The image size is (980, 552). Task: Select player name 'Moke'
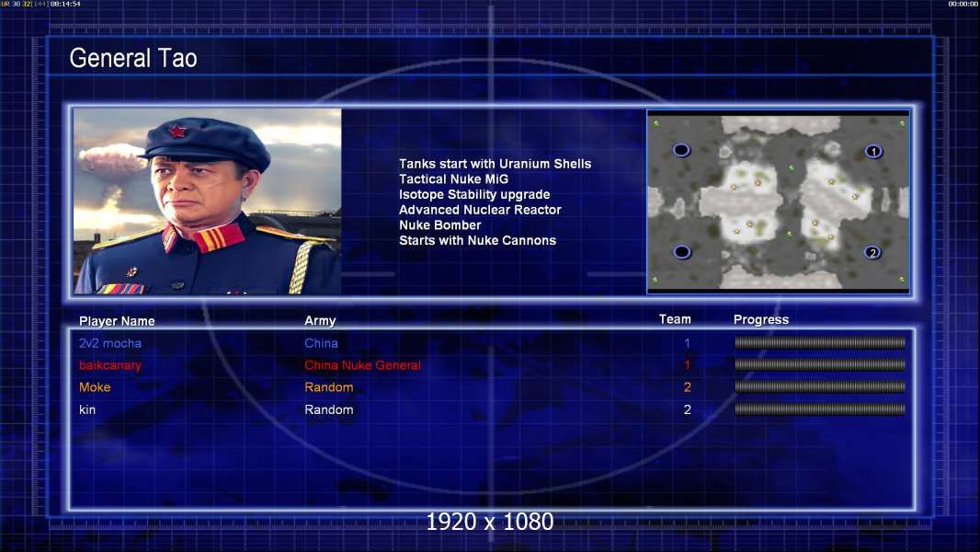(95, 387)
